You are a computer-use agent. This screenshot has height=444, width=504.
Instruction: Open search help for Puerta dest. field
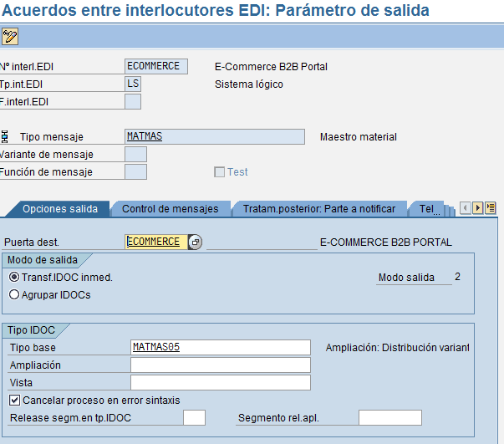coord(195,242)
